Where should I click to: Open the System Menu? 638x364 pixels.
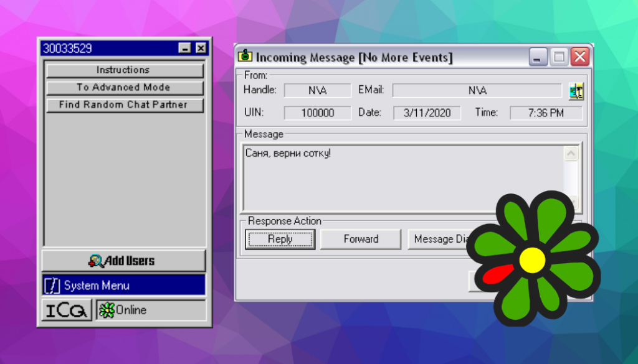[x=124, y=285]
